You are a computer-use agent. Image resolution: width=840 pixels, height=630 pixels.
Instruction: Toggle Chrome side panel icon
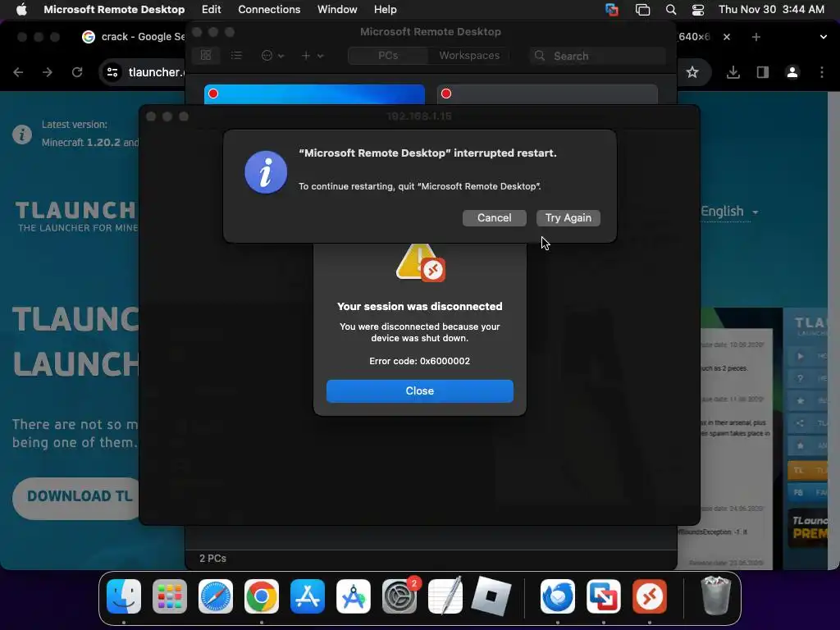pyautogui.click(x=763, y=72)
